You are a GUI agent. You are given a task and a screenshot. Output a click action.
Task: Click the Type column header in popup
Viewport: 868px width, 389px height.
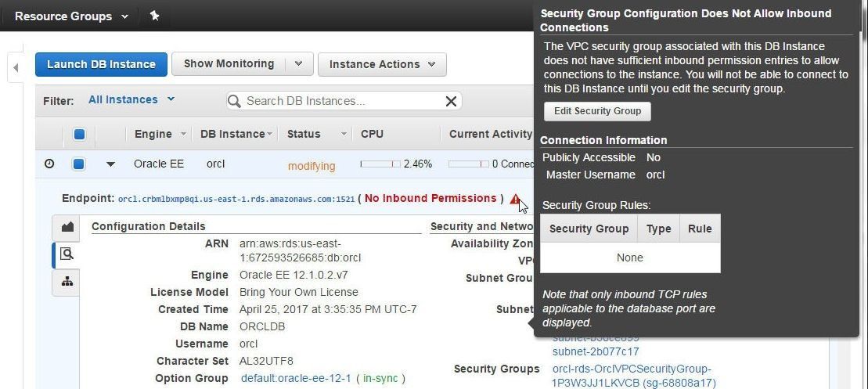659,229
